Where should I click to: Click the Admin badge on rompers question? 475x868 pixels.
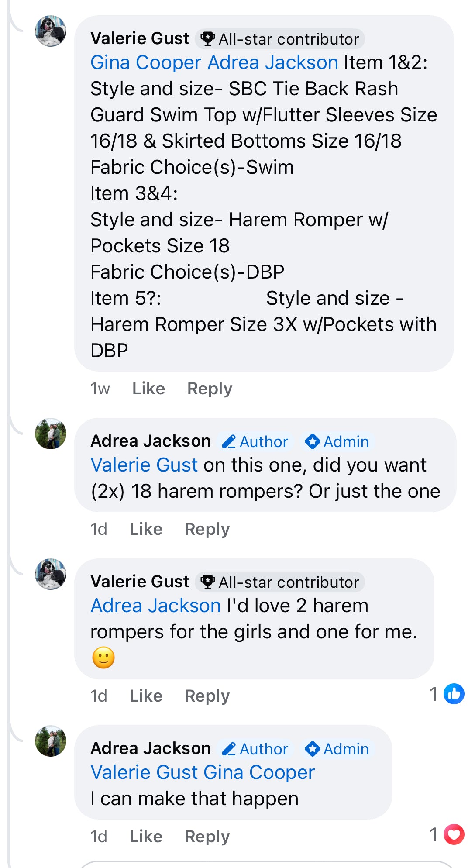[337, 442]
